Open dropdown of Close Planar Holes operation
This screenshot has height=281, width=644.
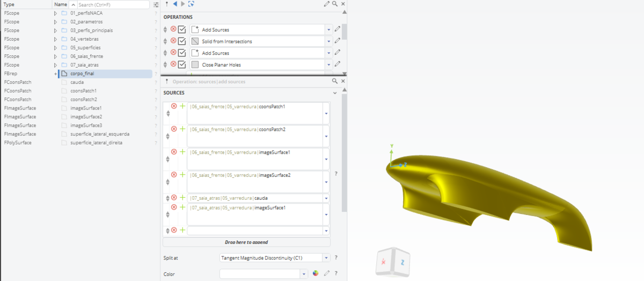(328, 65)
